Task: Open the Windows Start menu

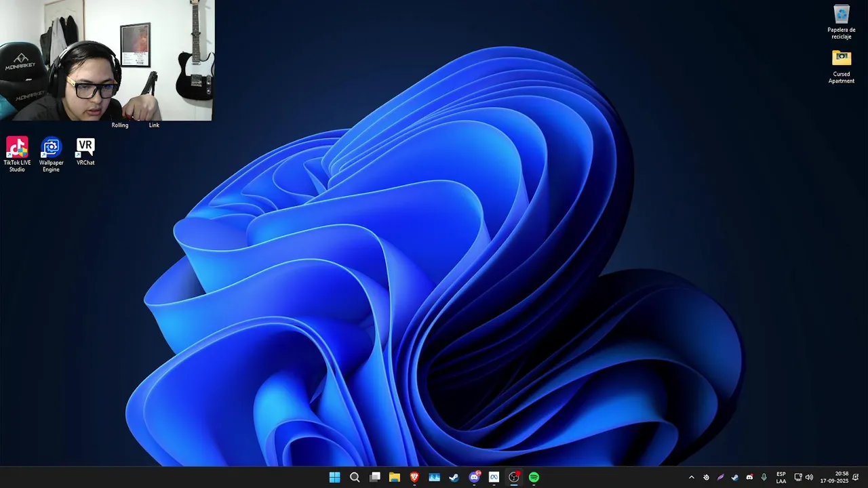Action: [334, 477]
